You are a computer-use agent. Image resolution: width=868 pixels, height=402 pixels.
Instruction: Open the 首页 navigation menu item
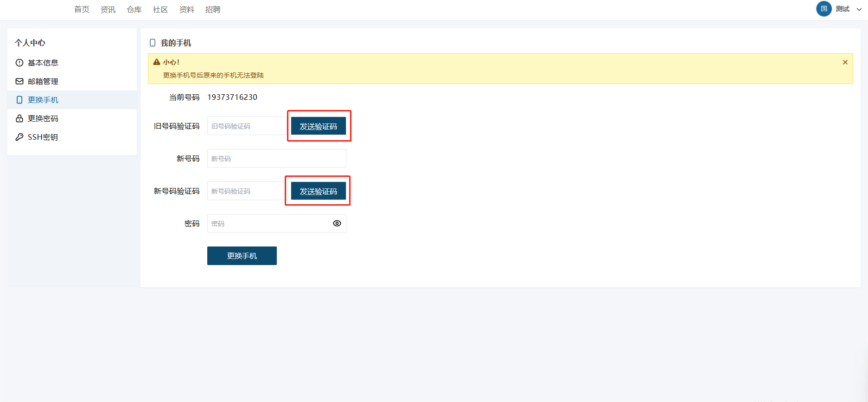tap(82, 10)
